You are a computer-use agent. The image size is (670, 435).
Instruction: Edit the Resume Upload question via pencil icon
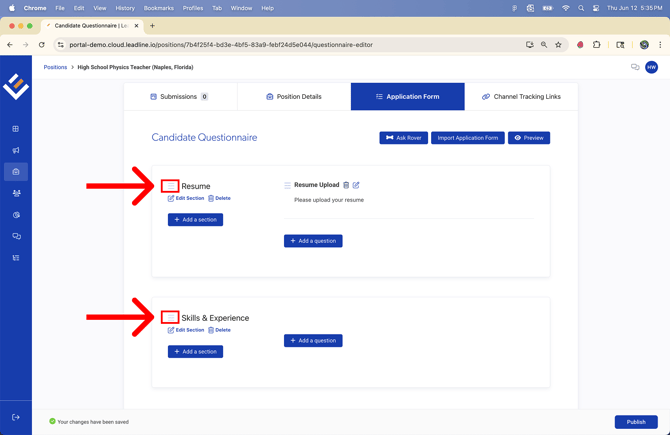(x=356, y=185)
